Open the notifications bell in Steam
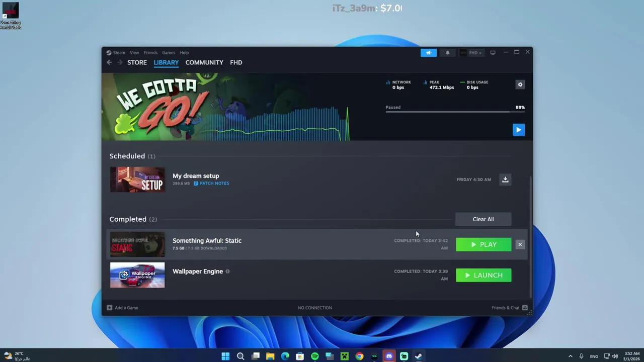This screenshot has width=644, height=362. (x=447, y=53)
